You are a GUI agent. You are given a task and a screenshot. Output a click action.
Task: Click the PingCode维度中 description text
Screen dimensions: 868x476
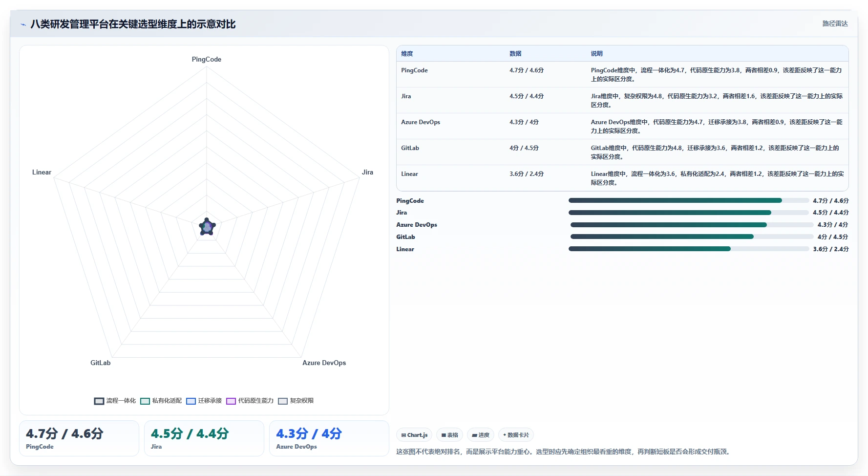coord(717,74)
